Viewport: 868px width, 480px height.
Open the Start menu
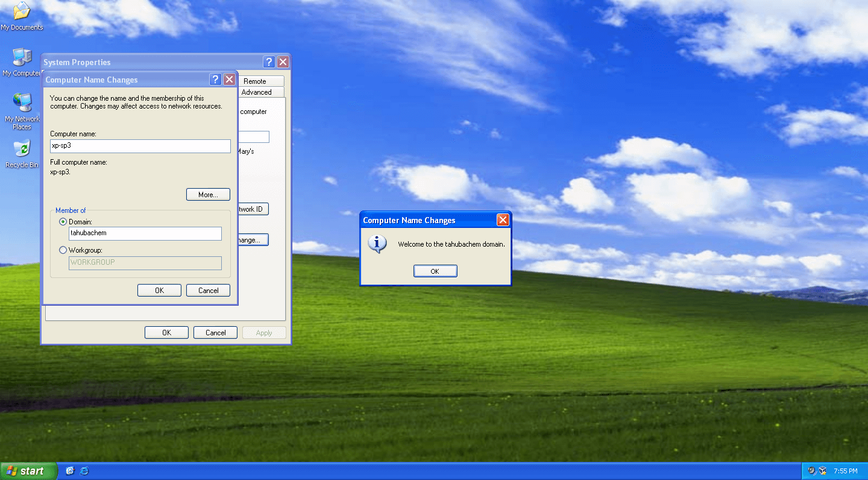[28, 471]
